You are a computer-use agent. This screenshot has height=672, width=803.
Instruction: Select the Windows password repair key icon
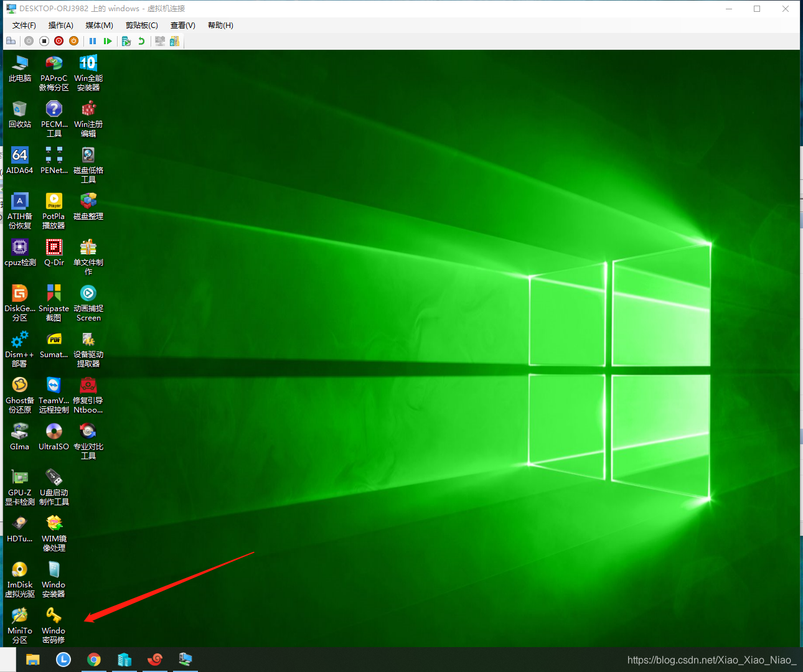[54, 616]
